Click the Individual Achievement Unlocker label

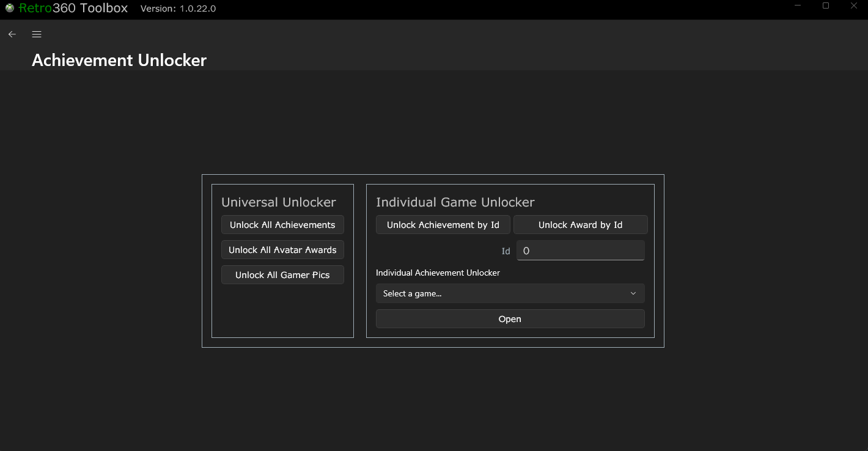click(x=438, y=273)
